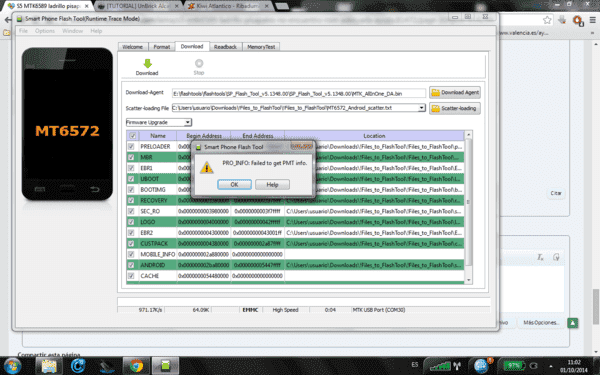
Task: Uncheck the EBR1 checkbox
Action: 131,168
